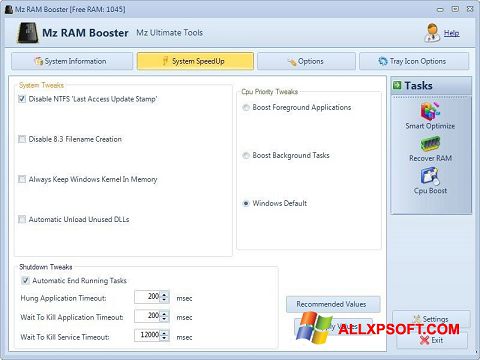Check Always Keep Windows Kernel In Memory

[22, 179]
